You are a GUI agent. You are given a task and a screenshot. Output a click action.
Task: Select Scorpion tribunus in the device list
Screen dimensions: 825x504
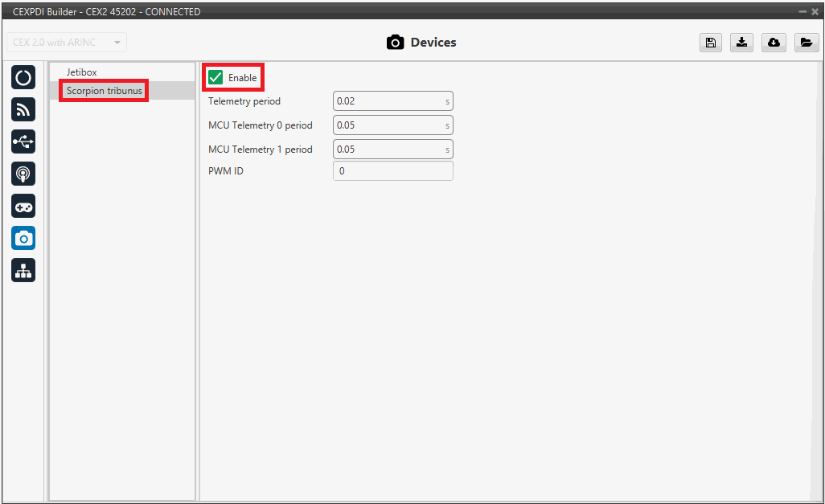coord(105,91)
